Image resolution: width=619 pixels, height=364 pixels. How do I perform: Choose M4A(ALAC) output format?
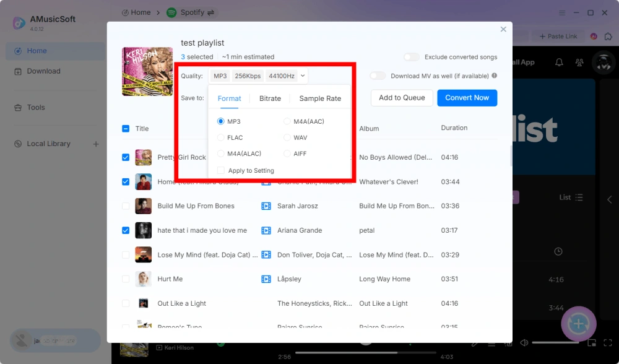pyautogui.click(x=221, y=154)
